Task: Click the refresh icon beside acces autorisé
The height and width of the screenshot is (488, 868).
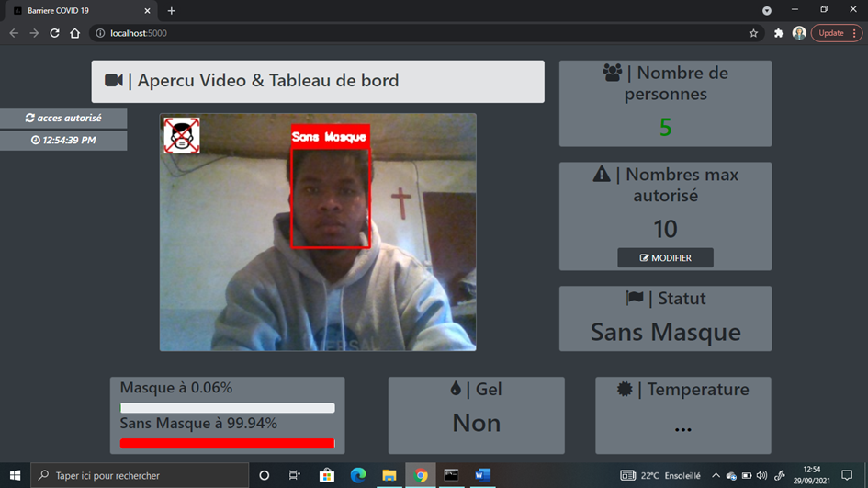Action: click(x=30, y=118)
